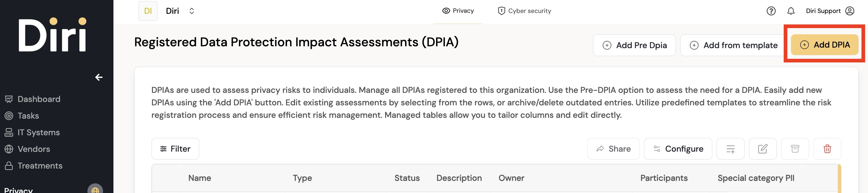868x193 pixels.
Task: Click the Participants column header
Action: tap(664, 178)
